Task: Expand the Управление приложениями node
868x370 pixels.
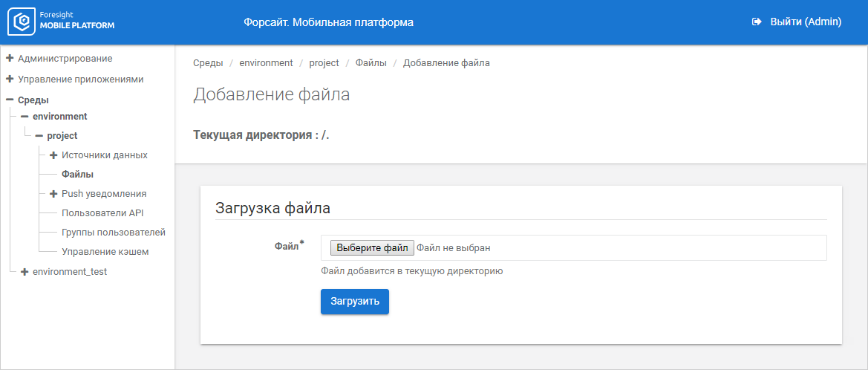Action: pyautogui.click(x=10, y=79)
